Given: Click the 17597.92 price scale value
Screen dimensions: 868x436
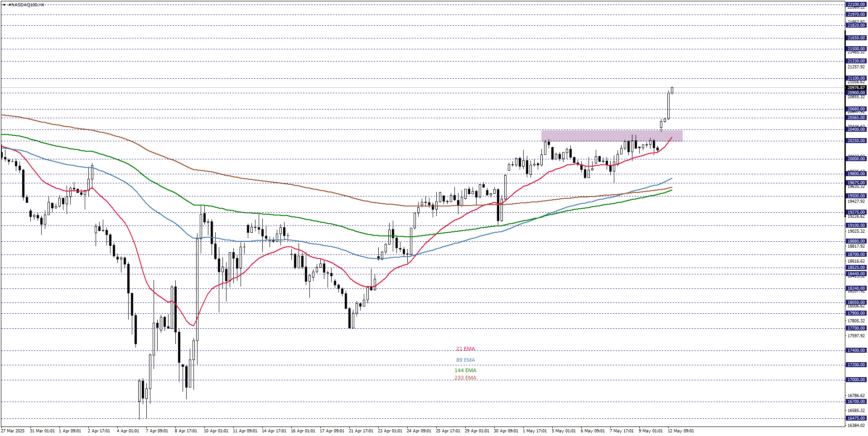Looking at the screenshot, I should click(x=856, y=336).
